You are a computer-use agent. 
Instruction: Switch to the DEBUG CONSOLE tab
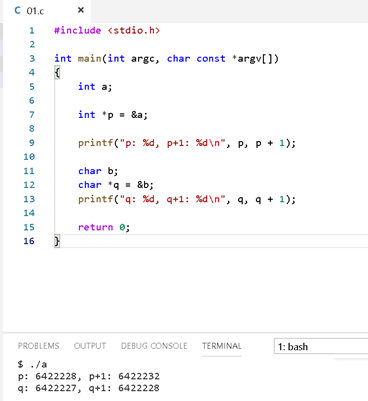tap(154, 346)
